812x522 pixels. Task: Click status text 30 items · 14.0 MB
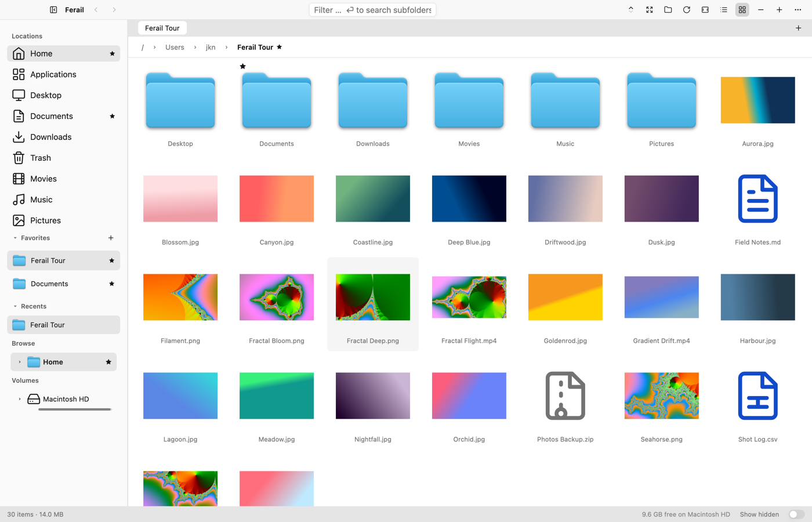coord(35,514)
